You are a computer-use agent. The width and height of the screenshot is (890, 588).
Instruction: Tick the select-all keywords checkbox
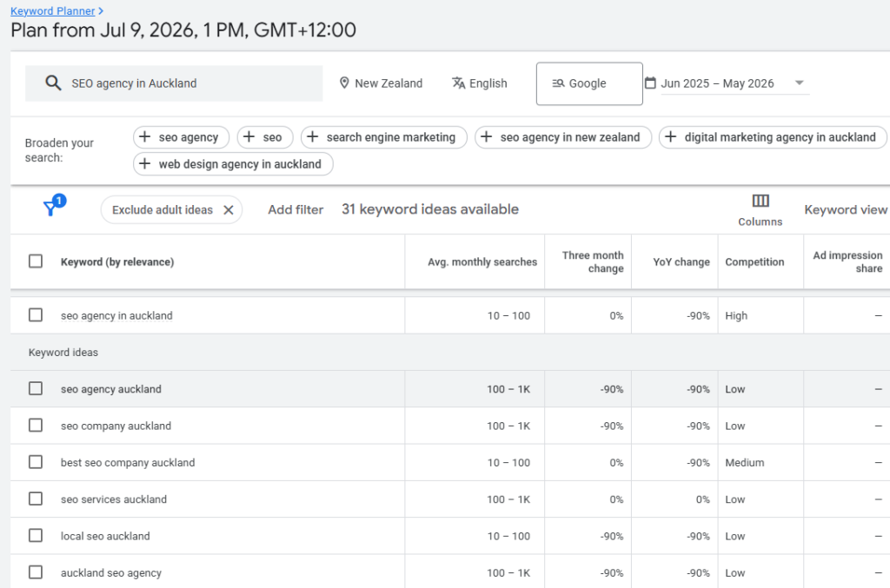(x=36, y=261)
